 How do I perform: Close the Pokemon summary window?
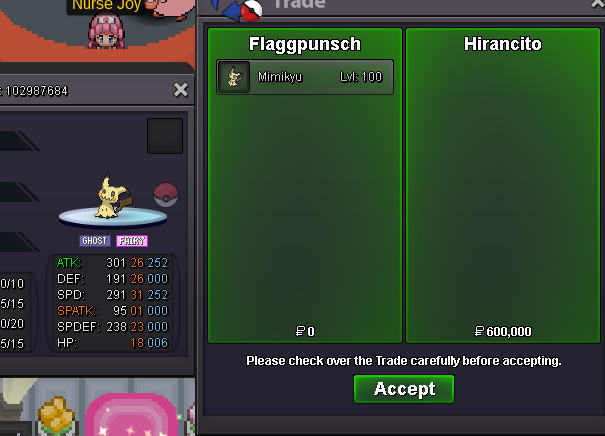pyautogui.click(x=181, y=90)
